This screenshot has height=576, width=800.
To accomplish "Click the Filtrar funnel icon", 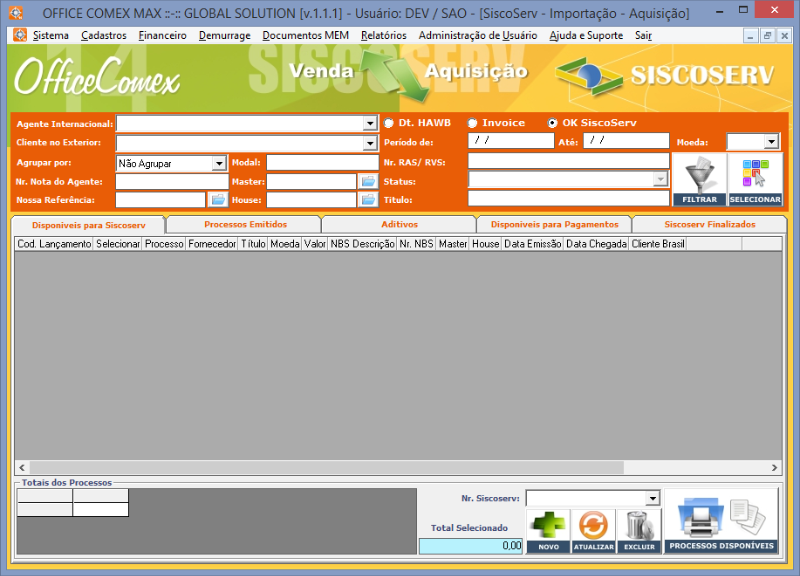I will (x=699, y=179).
